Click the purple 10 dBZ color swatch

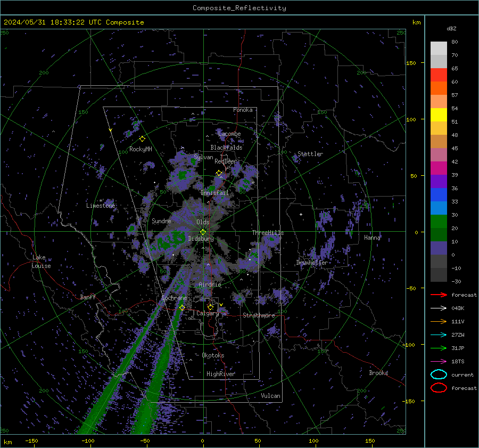coord(439,248)
